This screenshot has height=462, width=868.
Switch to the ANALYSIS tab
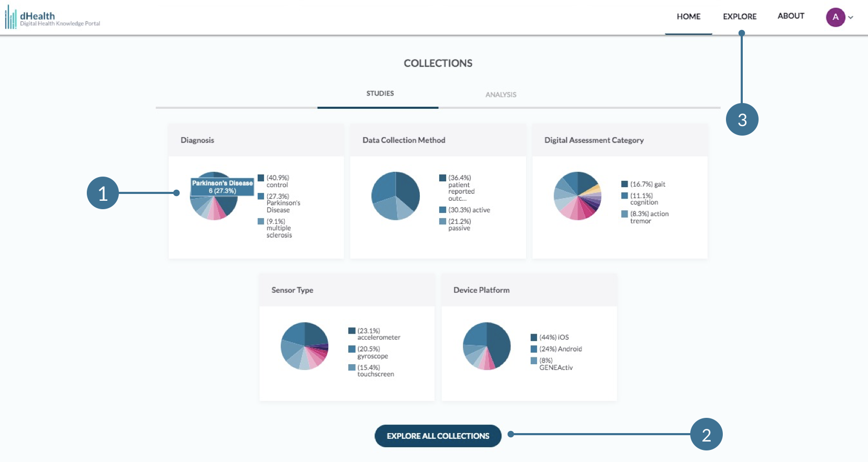pyautogui.click(x=501, y=95)
